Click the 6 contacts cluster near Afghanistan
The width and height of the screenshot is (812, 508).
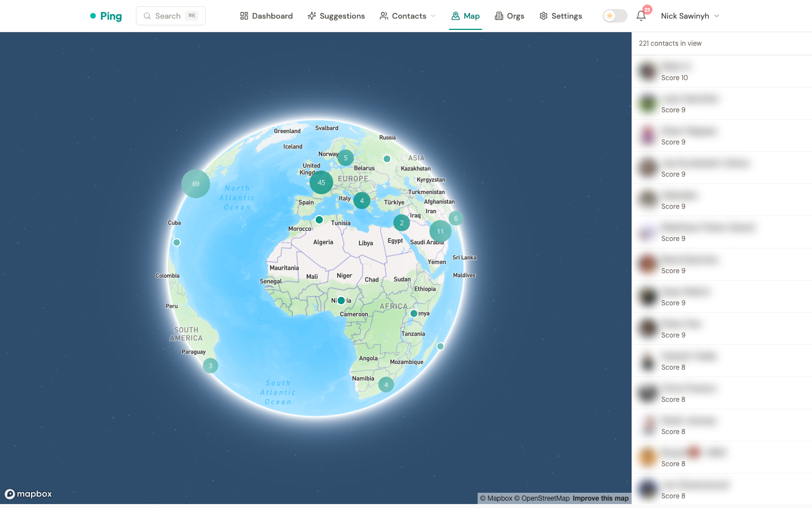456,218
